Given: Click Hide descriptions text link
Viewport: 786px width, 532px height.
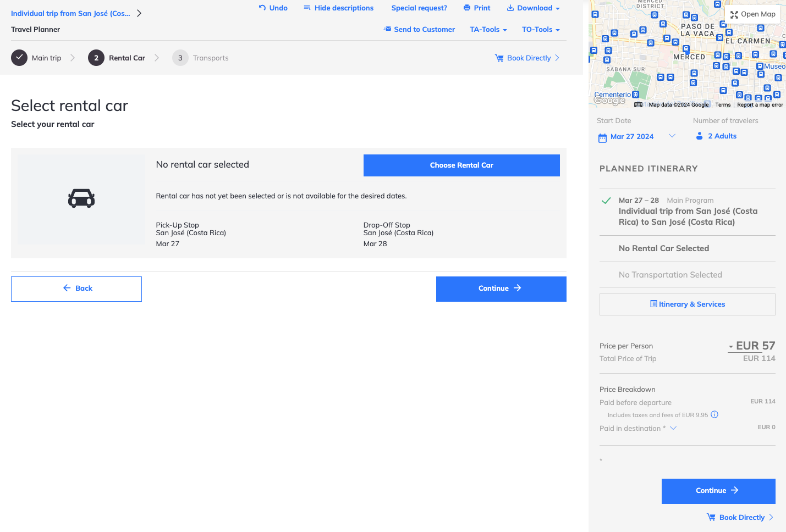Looking at the screenshot, I should click(344, 8).
